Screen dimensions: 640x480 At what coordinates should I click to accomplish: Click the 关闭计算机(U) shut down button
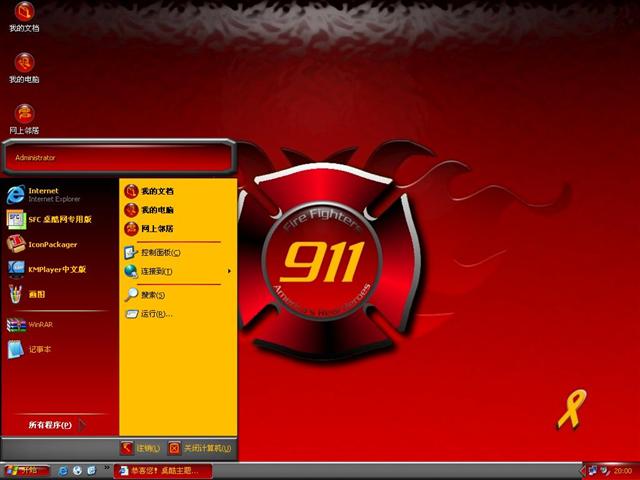(200, 448)
